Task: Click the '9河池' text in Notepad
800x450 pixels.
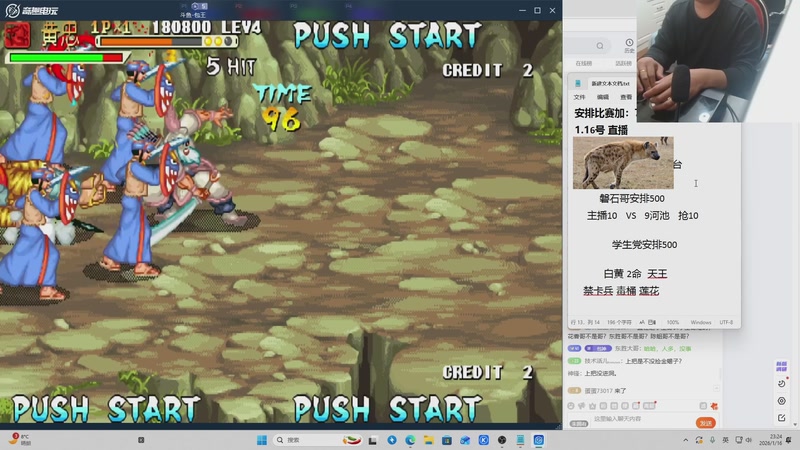Action: 657,216
